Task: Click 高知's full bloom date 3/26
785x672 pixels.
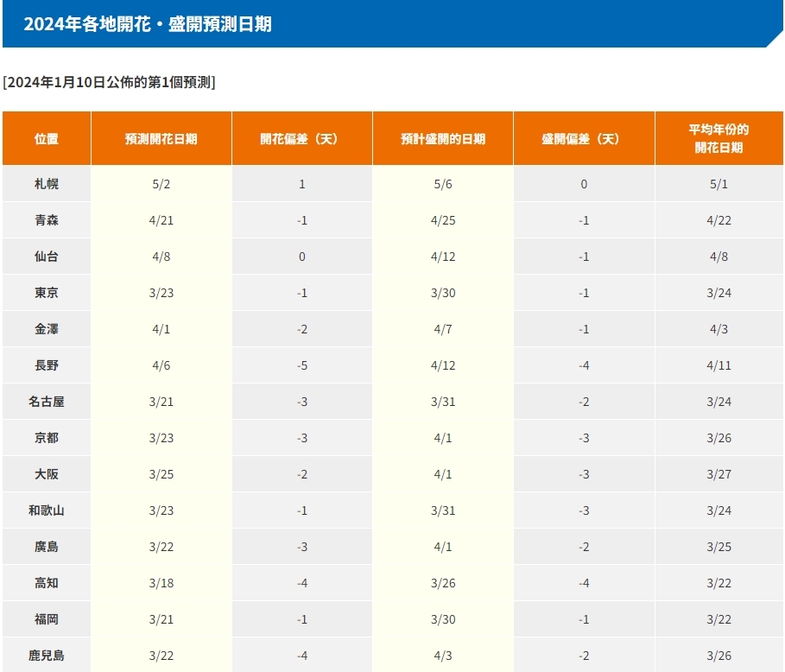Action: (x=442, y=583)
